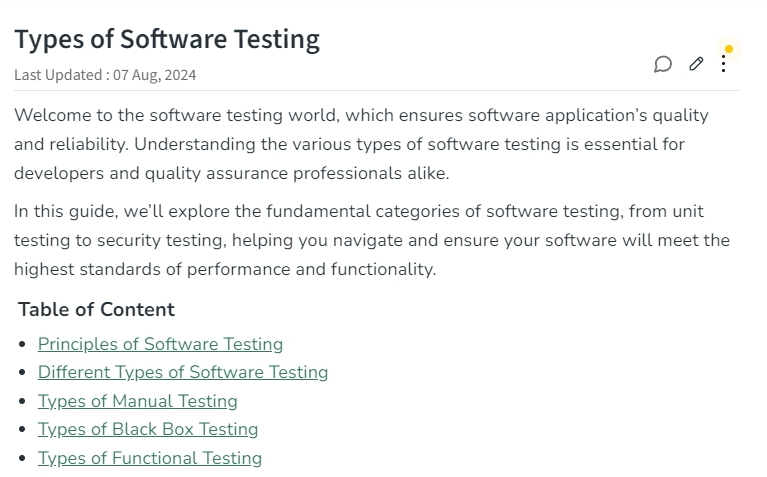The width and height of the screenshot is (767, 477).
Task: Go to Different Types of Software Testing
Action: pyautogui.click(x=183, y=372)
